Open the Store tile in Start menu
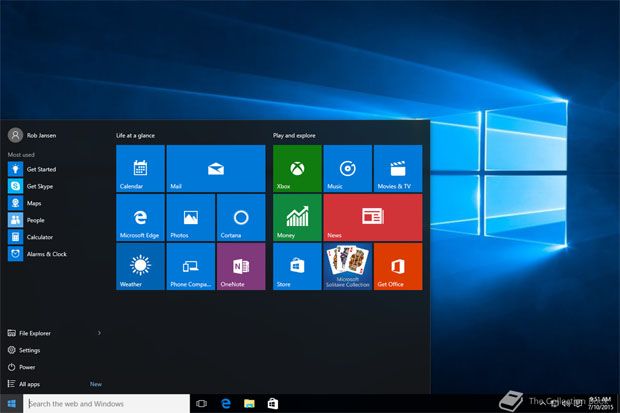The image size is (620, 413). coord(297,267)
